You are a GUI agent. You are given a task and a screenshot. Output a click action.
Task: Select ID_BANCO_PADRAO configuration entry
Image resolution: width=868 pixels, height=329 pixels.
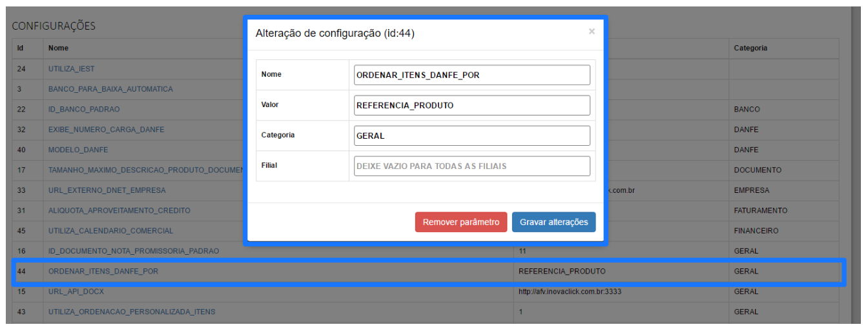click(x=84, y=110)
